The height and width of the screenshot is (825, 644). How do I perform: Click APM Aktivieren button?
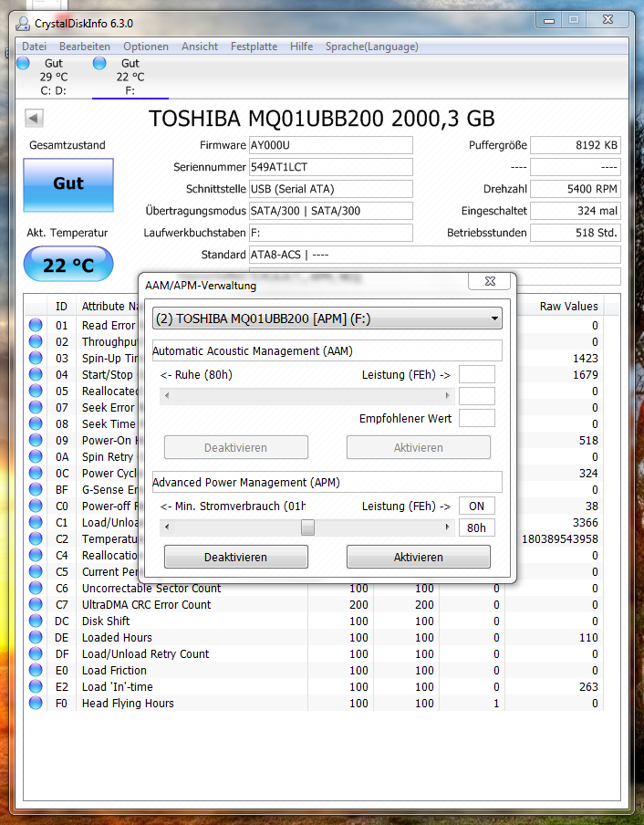[x=419, y=557]
